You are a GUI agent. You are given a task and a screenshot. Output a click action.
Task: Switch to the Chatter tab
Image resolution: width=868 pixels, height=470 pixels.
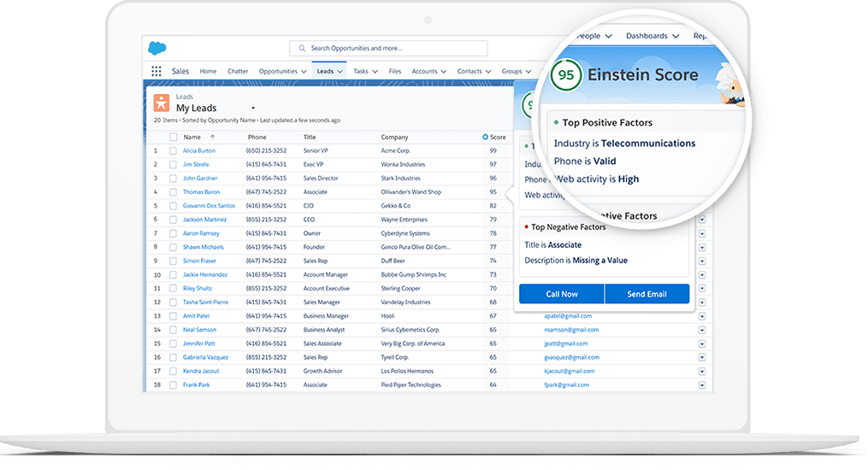238,71
